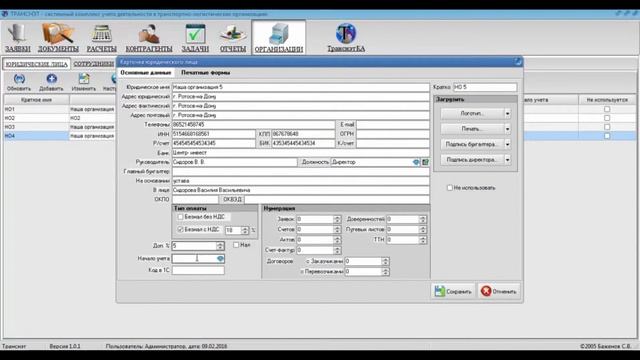Click the Не используется column header
The image size is (640, 360).
(x=607, y=100)
